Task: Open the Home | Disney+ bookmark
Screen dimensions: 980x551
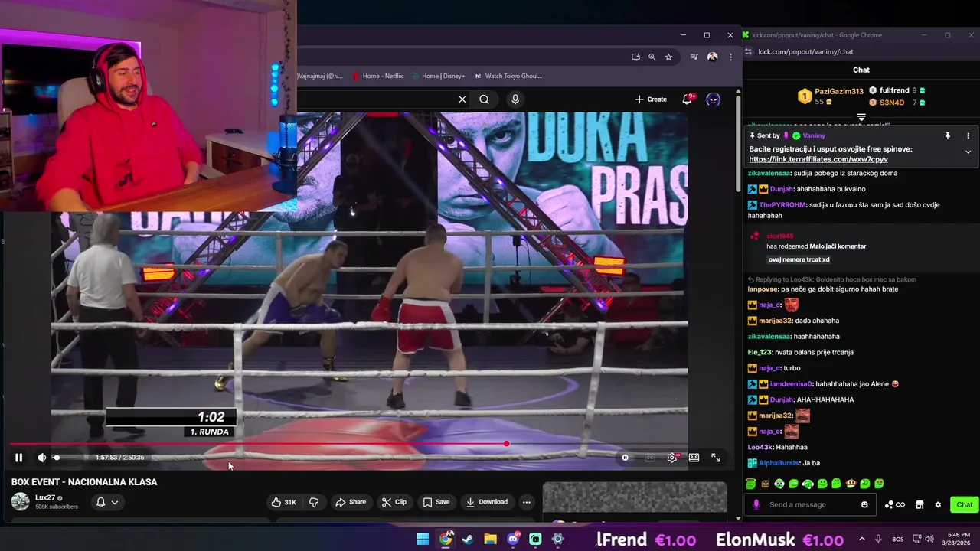Action: tap(438, 76)
